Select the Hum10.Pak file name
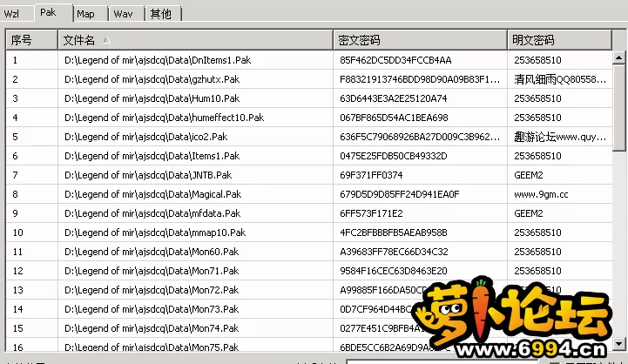Screen dimensions: 628x364 (152, 98)
